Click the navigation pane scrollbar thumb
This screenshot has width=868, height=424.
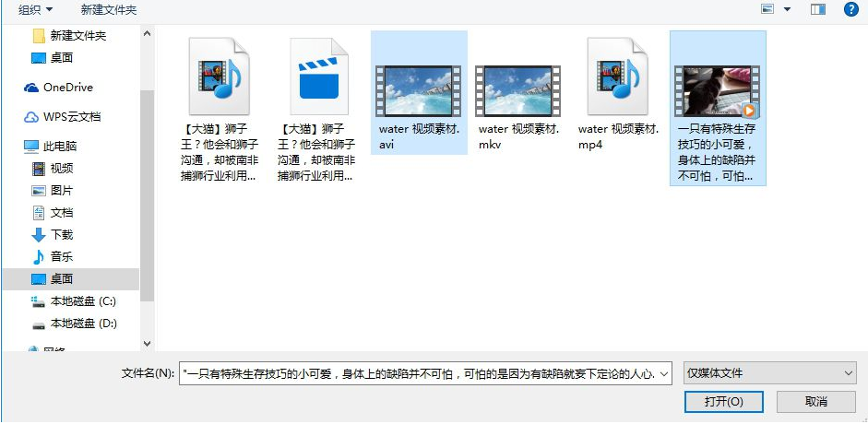tap(148, 194)
